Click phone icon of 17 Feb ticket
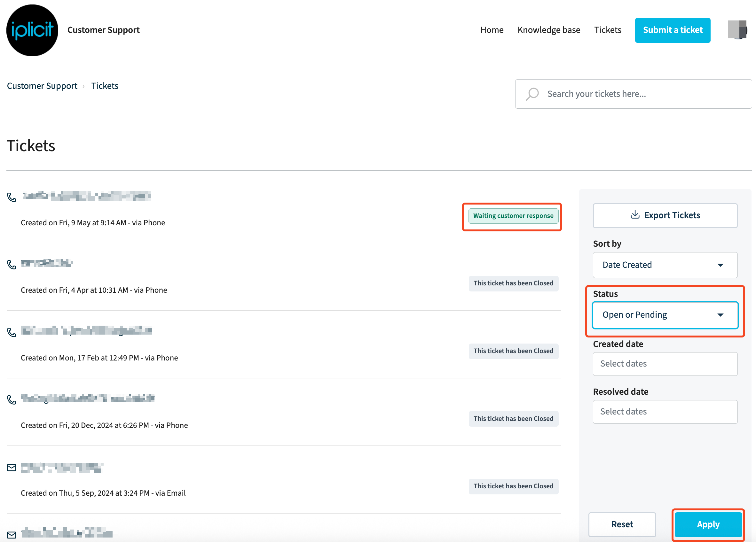The image size is (756, 542). tap(12, 332)
